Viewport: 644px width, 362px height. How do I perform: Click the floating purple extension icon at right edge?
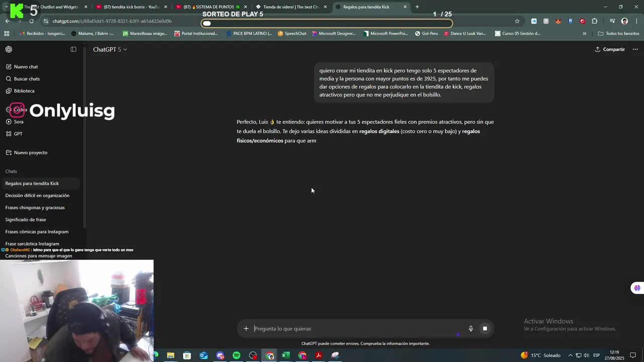click(637, 288)
